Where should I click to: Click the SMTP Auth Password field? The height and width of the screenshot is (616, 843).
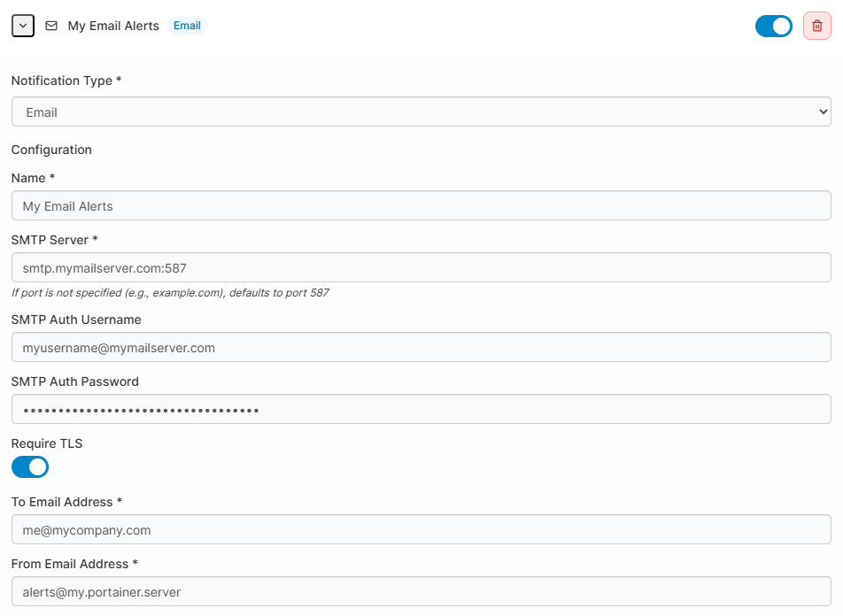pyautogui.click(x=421, y=410)
